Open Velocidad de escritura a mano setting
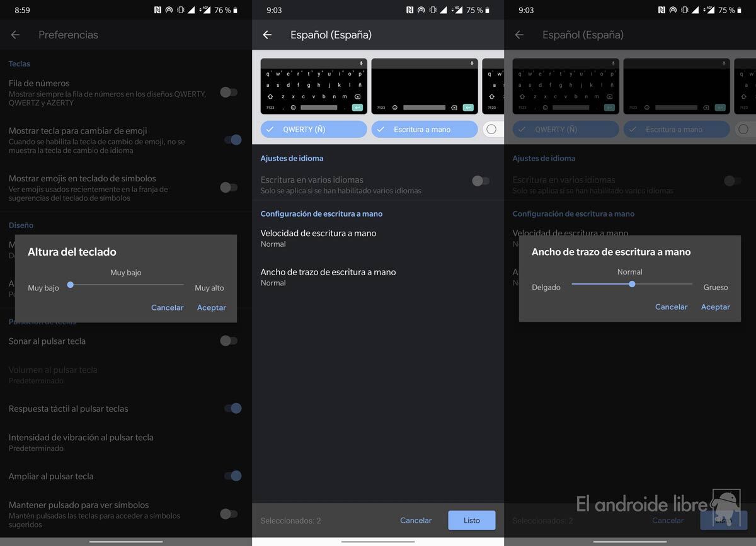Image resolution: width=756 pixels, height=546 pixels. [x=318, y=238]
